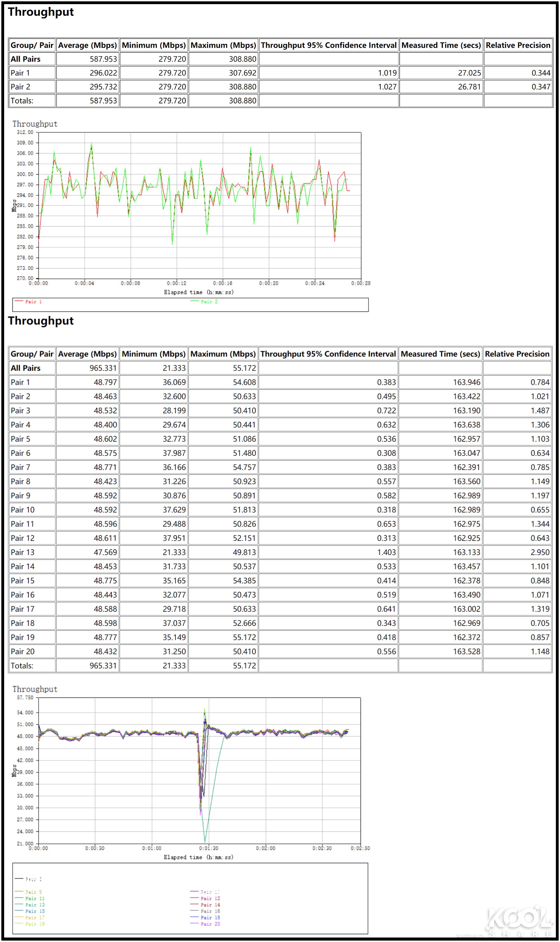Click Pair 7 maximum value 54.757

[x=244, y=467]
